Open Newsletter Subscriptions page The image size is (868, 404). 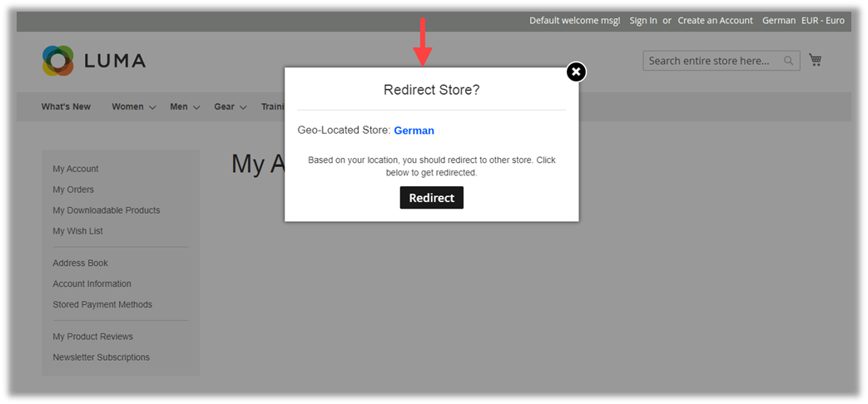tap(101, 357)
